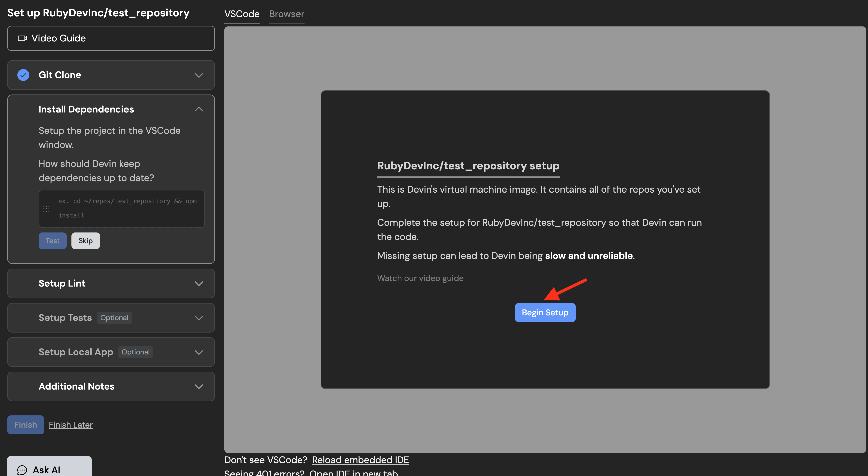Collapse the Install Dependencies section
Image resolution: width=868 pixels, height=476 pixels.
point(199,109)
